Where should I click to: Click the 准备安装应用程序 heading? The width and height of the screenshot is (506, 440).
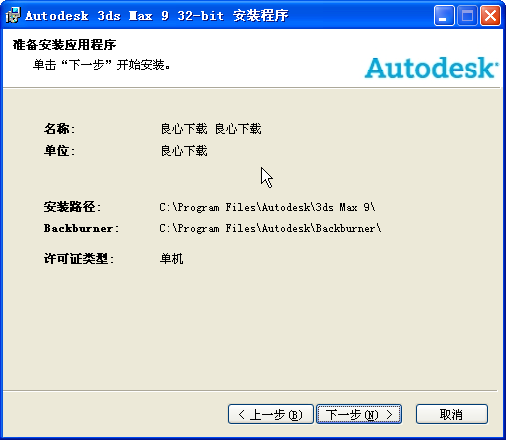pyautogui.click(x=64, y=45)
